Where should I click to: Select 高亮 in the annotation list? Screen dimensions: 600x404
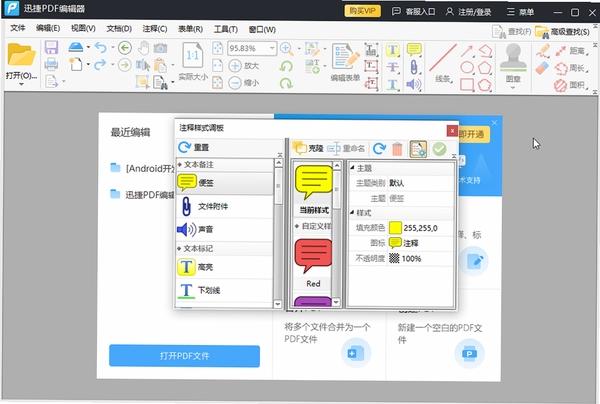click(225, 267)
